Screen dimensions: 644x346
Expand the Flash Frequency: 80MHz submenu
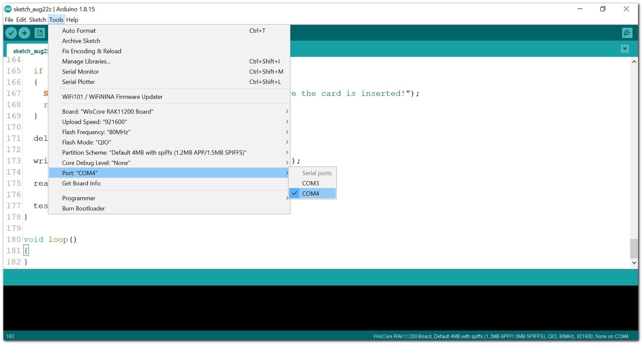pos(169,132)
